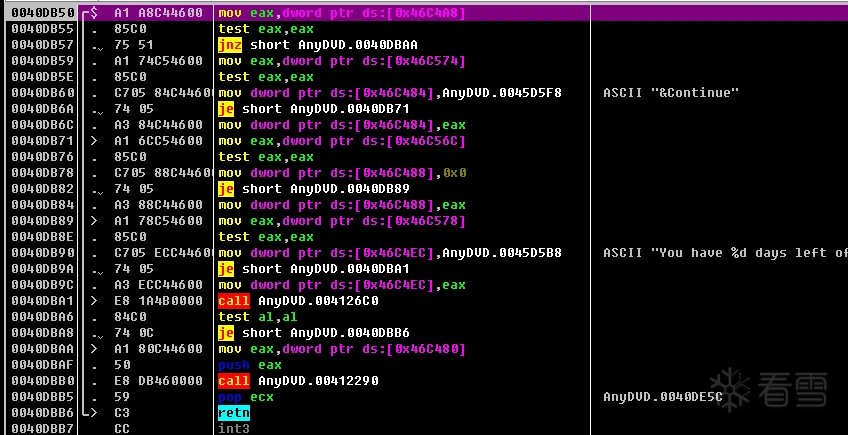Image resolution: width=848 pixels, height=435 pixels.
Task: Select the test eax,eax instruction at 0040DB55
Action: 266,29
